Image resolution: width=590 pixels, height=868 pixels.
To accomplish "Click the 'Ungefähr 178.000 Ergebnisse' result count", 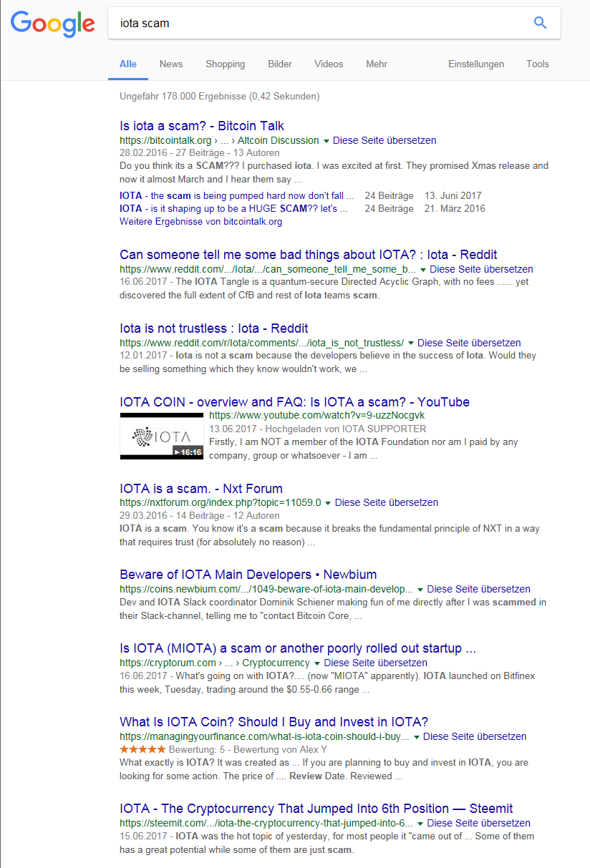I will (220, 96).
